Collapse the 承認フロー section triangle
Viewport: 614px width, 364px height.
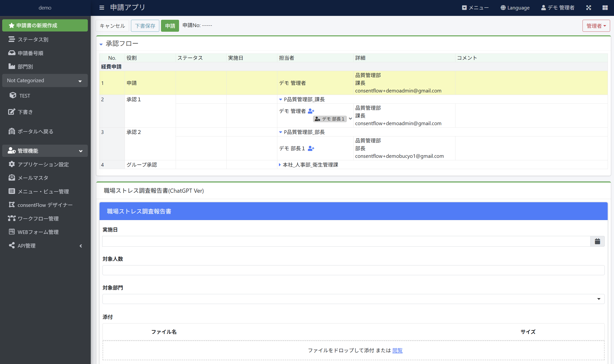[101, 44]
